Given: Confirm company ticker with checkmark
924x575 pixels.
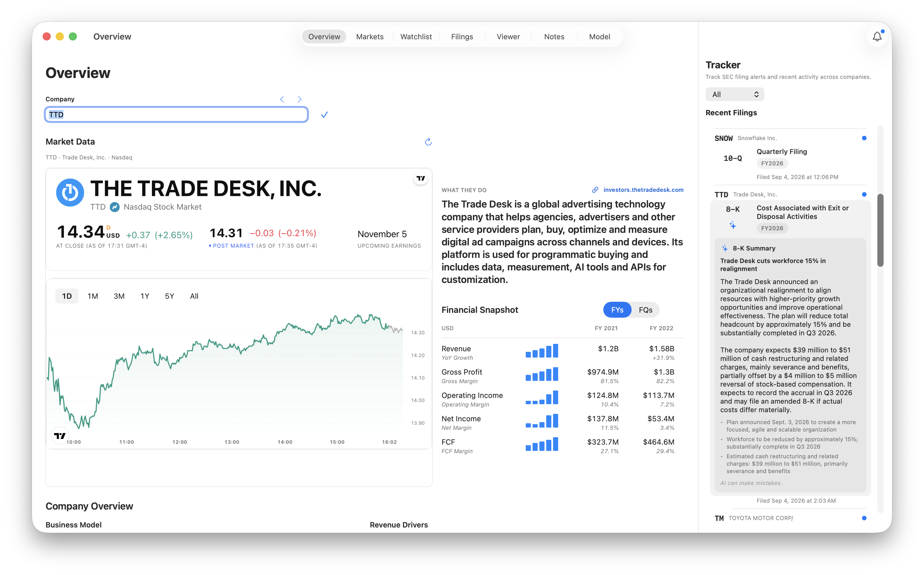Looking at the screenshot, I should click(324, 114).
